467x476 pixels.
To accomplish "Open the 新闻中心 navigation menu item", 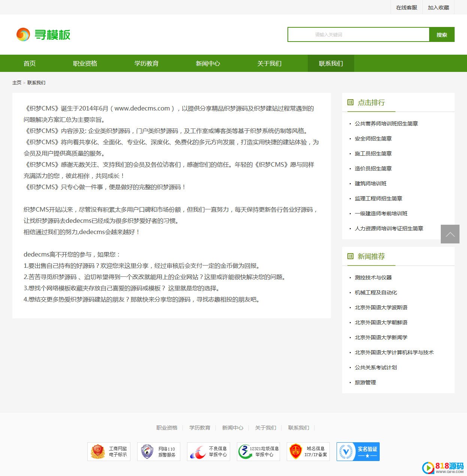I will 208,63.
